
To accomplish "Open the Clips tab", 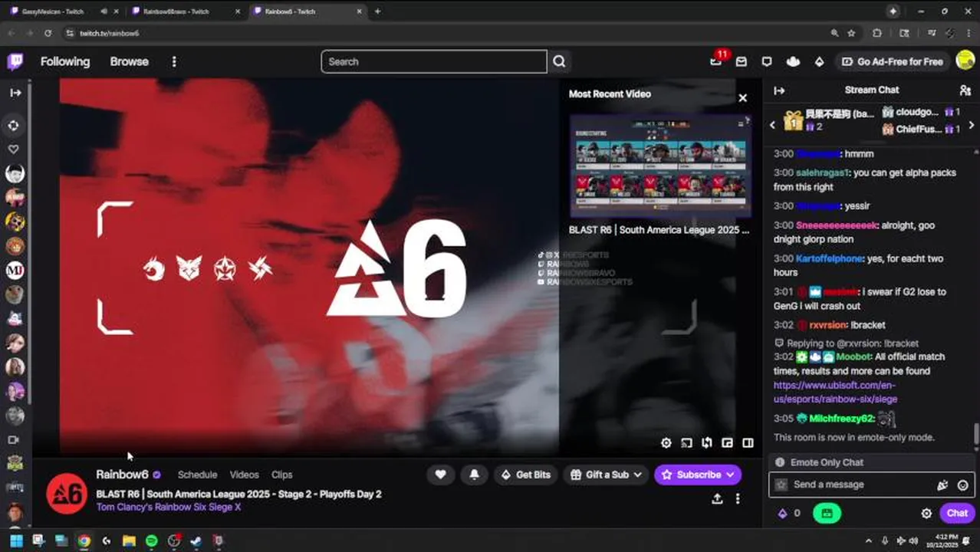I will tap(282, 475).
